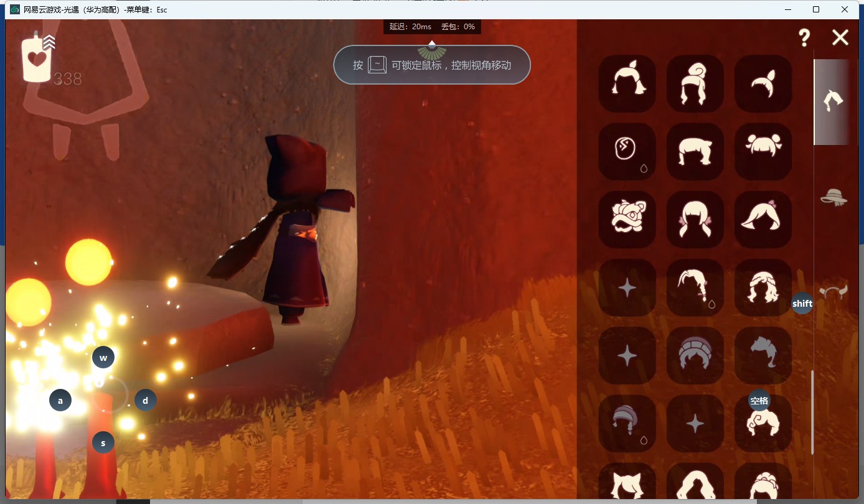Click the 338 candle count

68,79
